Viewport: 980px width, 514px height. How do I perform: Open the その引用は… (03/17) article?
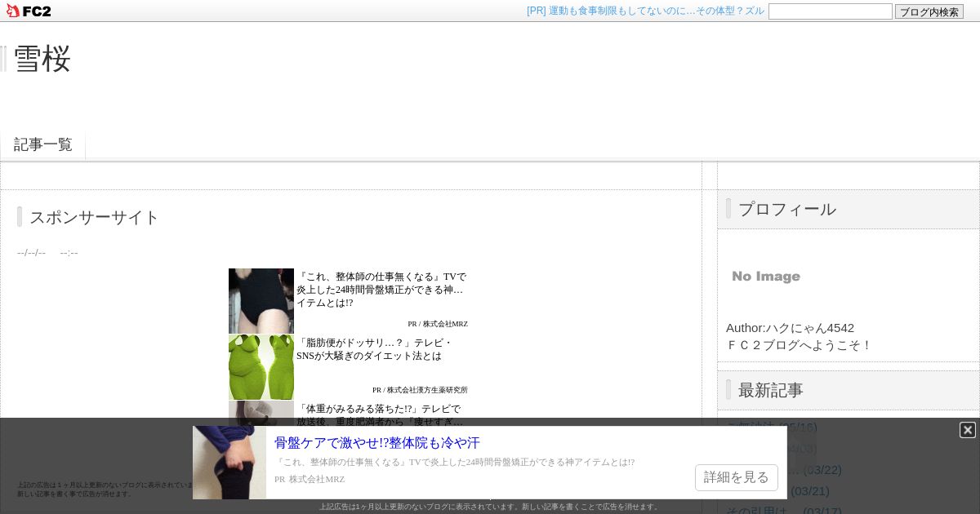(x=784, y=510)
